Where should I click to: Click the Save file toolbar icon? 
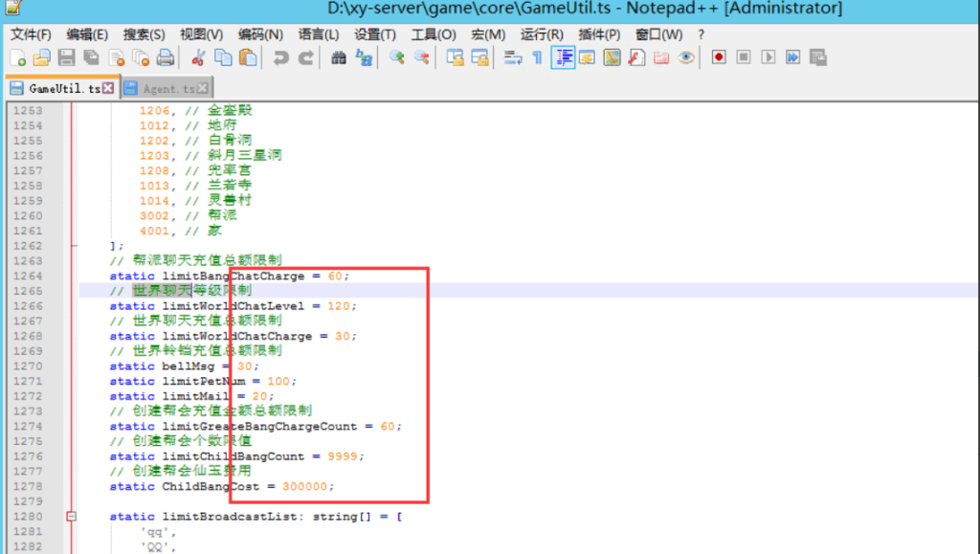coord(67,57)
